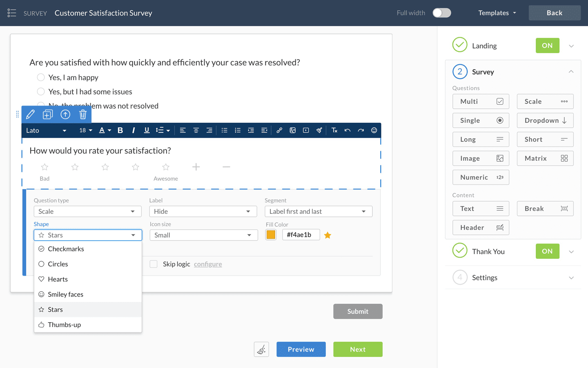Choose Hearts from the Shape dropdown
588x368 pixels.
pyautogui.click(x=57, y=279)
